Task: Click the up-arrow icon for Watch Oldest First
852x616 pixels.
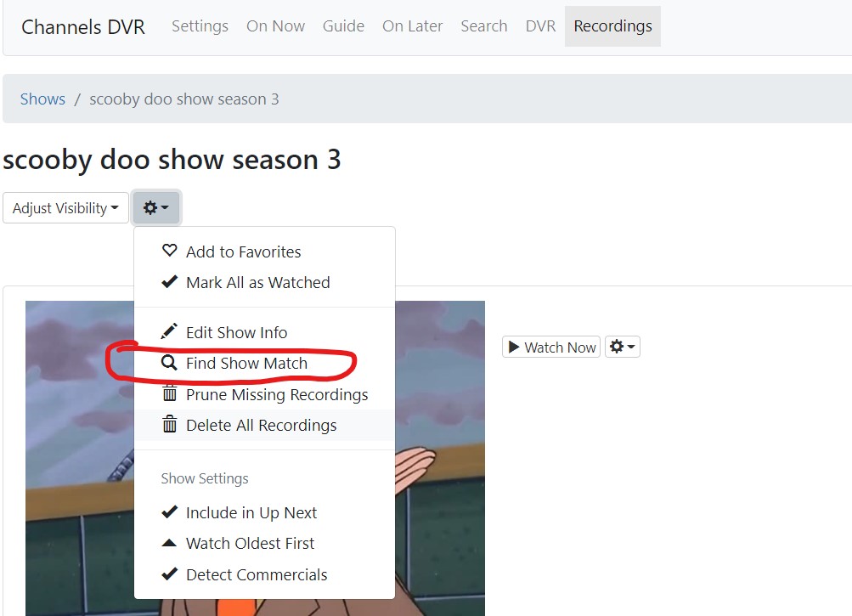Action: [170, 543]
